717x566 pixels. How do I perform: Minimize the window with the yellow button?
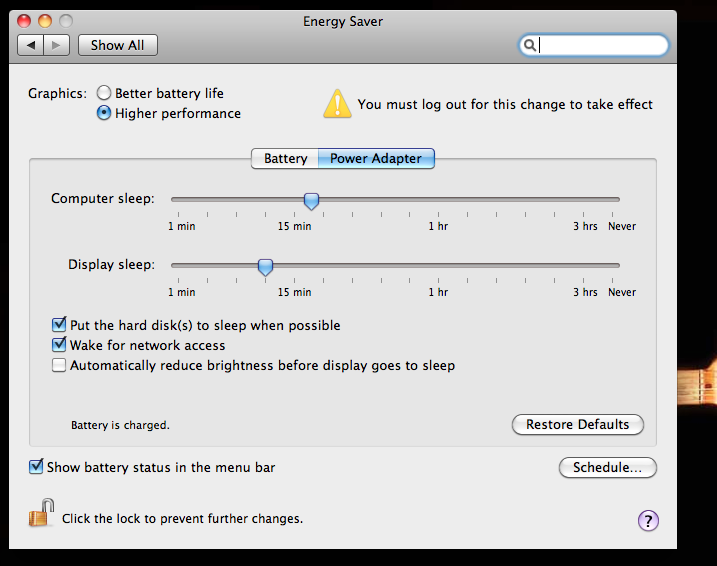tap(45, 21)
